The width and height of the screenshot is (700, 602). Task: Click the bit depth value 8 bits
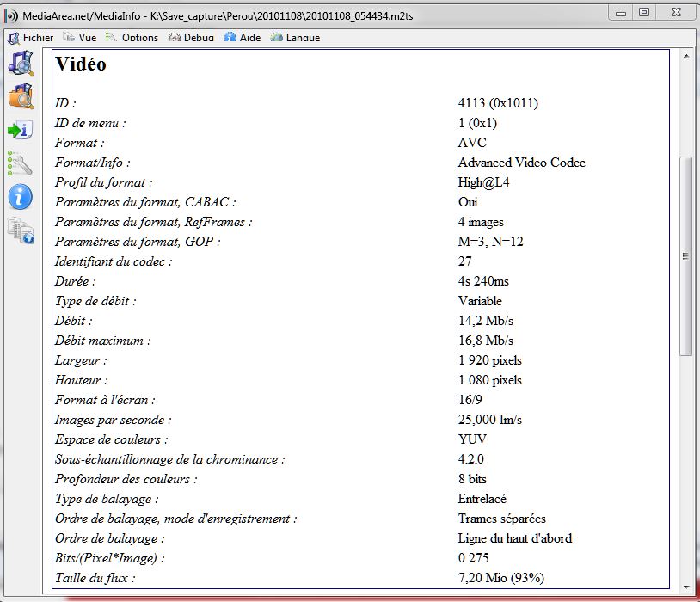tap(472, 479)
